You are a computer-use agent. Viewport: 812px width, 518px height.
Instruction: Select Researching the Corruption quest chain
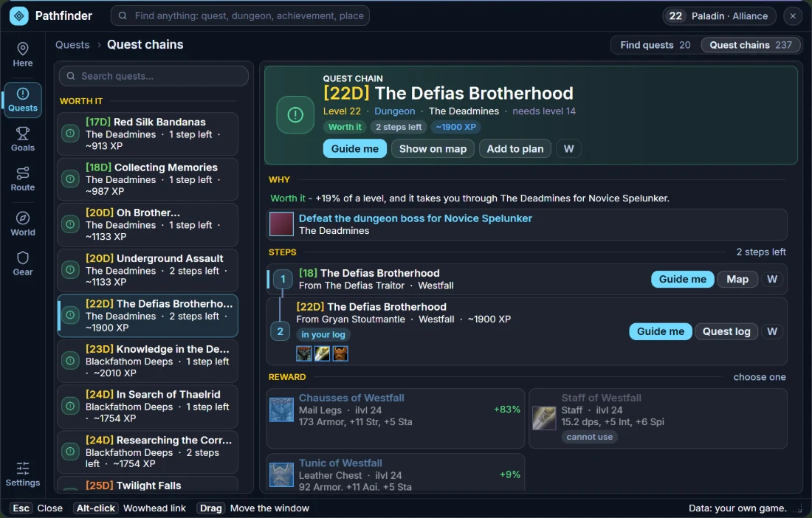148,452
